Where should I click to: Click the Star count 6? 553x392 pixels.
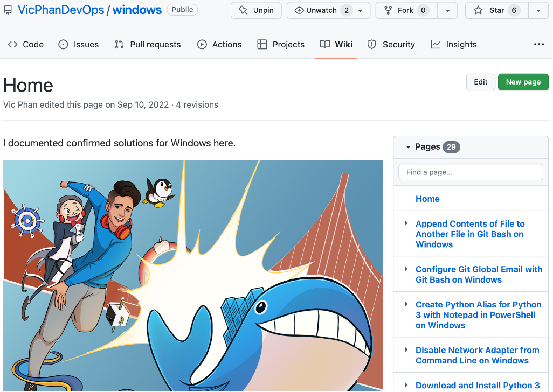coord(514,11)
